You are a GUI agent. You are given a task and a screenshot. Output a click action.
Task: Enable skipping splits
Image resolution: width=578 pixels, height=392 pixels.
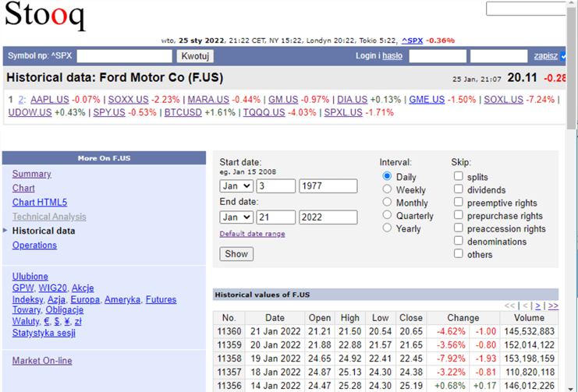coord(459,176)
